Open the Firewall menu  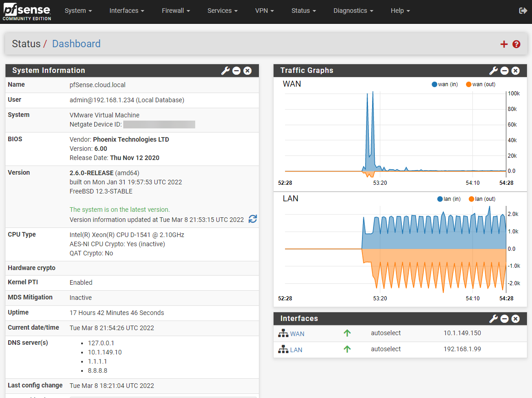[176, 11]
